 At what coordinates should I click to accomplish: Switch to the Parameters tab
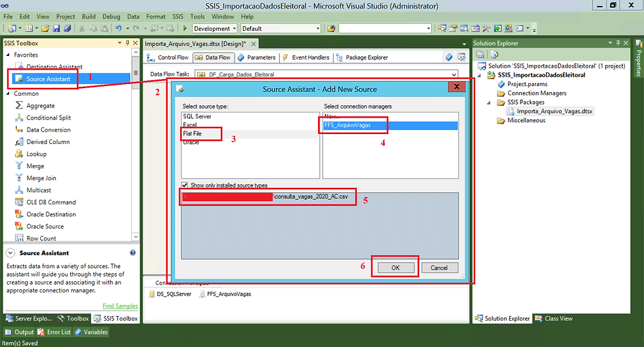coord(257,57)
